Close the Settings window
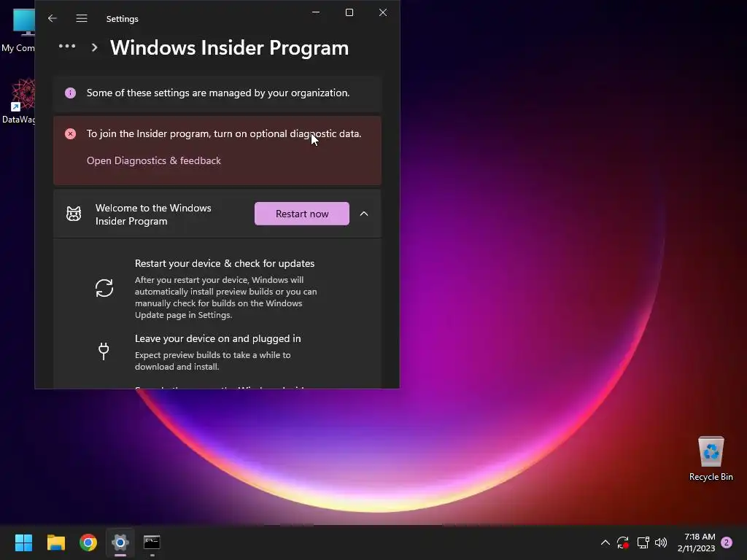Viewport: 747px width, 560px height. 382,12
